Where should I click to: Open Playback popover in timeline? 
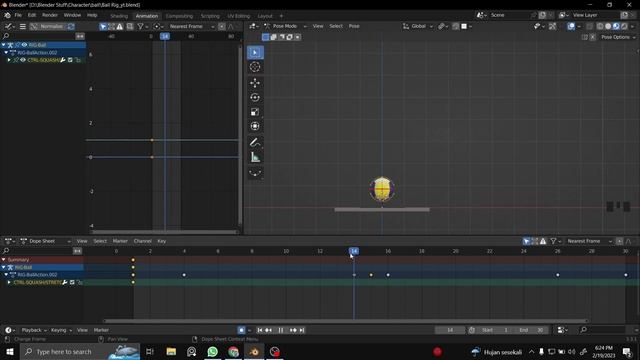pyautogui.click(x=34, y=330)
